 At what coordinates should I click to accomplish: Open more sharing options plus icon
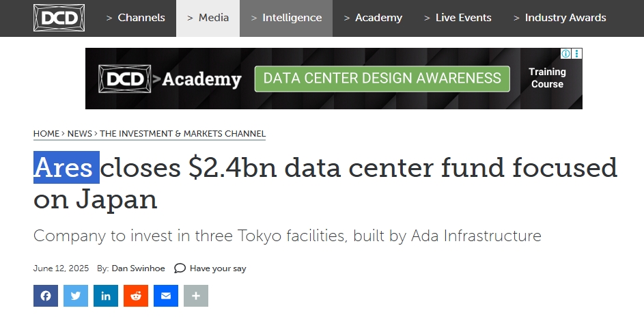click(x=196, y=296)
